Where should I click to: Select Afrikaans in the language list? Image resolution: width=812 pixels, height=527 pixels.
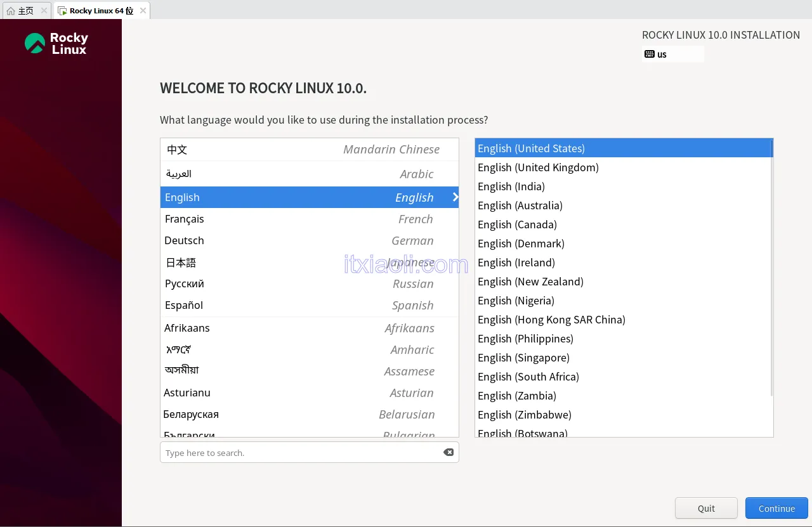[310, 328]
